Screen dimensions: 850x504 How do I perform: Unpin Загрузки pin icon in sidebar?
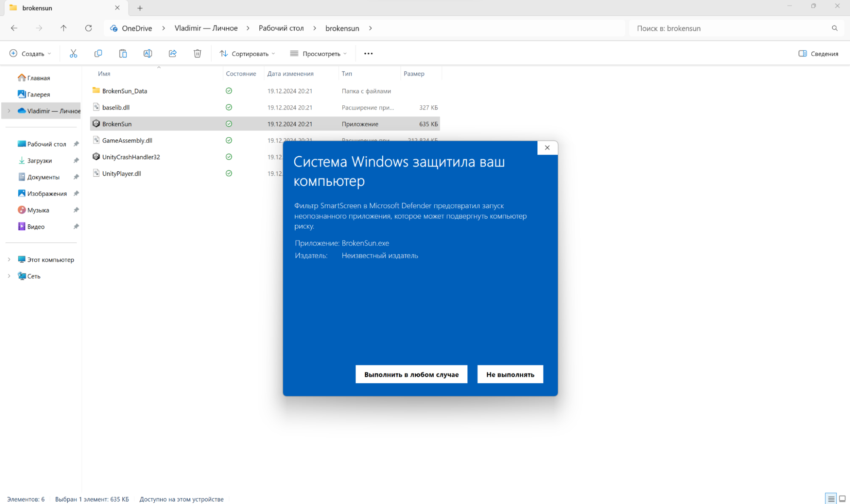tap(76, 161)
